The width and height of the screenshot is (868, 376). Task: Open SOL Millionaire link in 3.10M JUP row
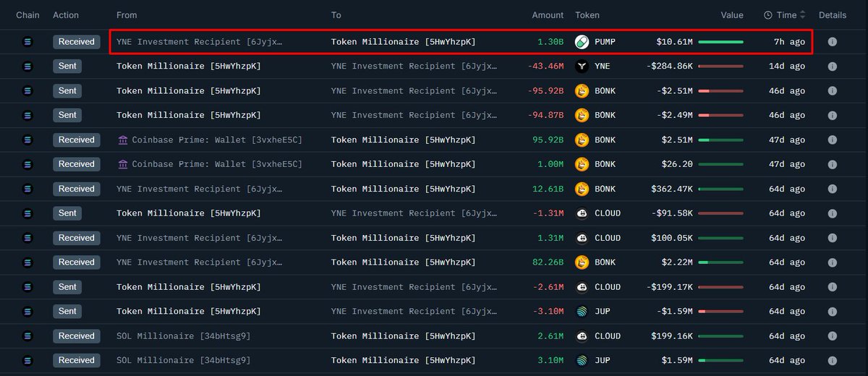tap(184, 360)
